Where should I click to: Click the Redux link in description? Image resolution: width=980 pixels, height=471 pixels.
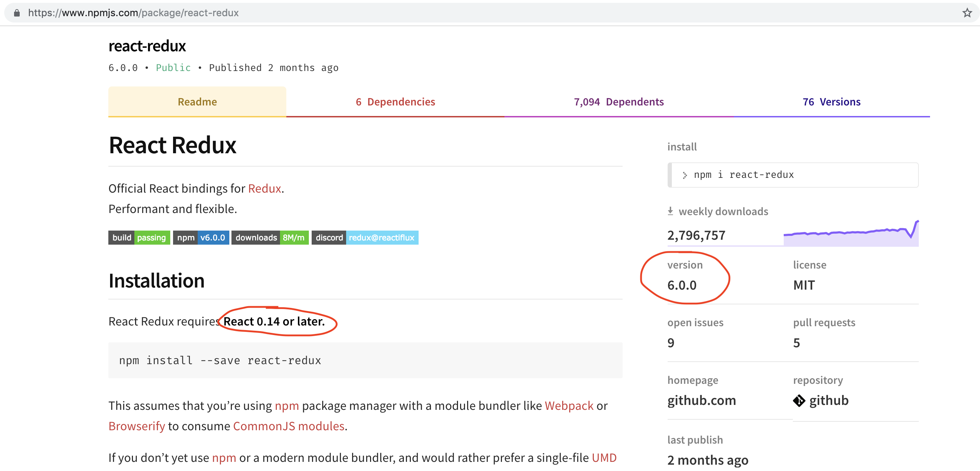point(265,188)
